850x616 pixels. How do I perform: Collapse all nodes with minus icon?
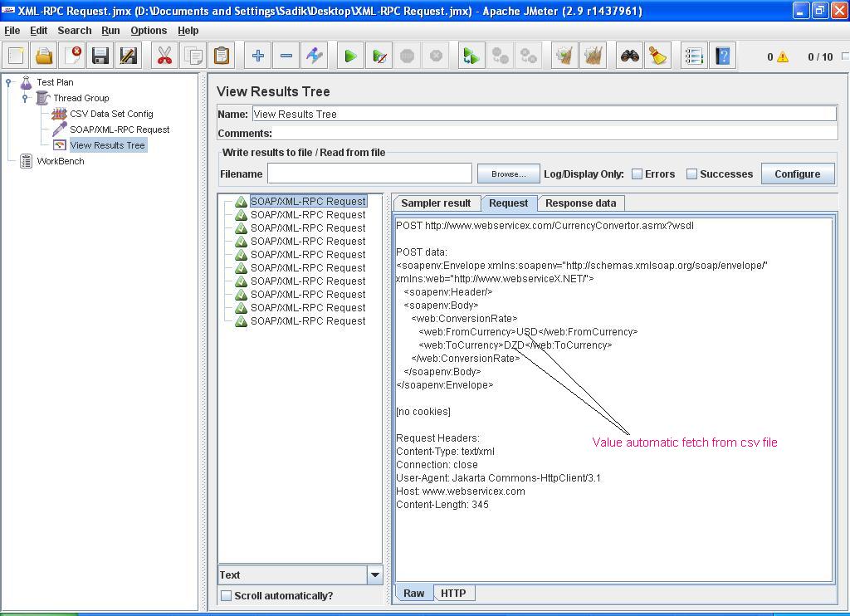pos(286,56)
